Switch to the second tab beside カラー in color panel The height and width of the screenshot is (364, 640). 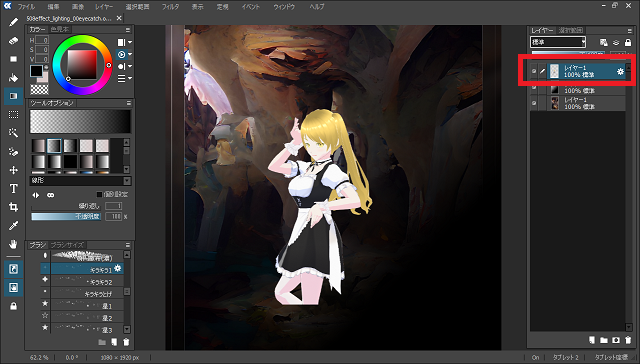click(60, 29)
